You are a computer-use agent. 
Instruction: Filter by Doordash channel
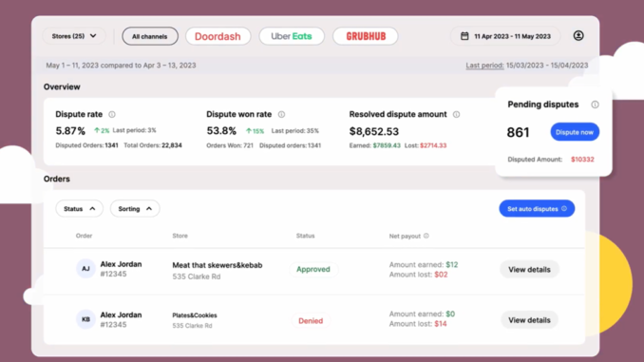[x=218, y=36]
